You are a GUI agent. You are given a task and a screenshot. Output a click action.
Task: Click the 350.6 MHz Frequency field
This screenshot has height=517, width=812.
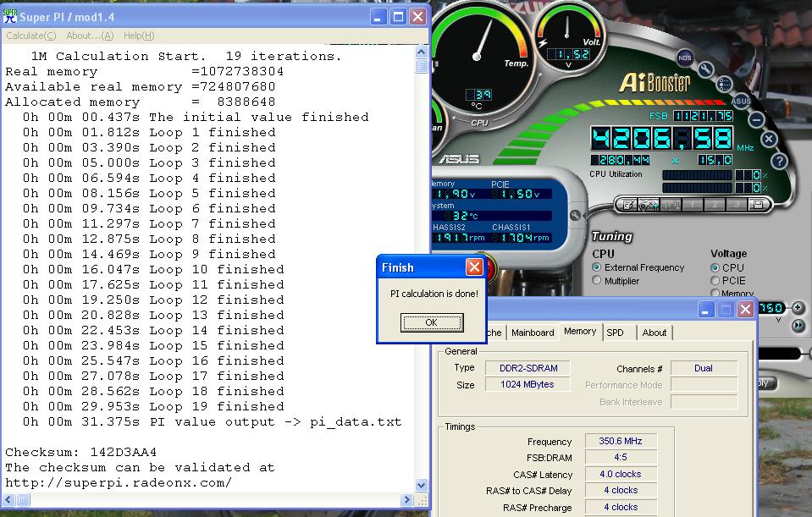pyautogui.click(x=621, y=441)
